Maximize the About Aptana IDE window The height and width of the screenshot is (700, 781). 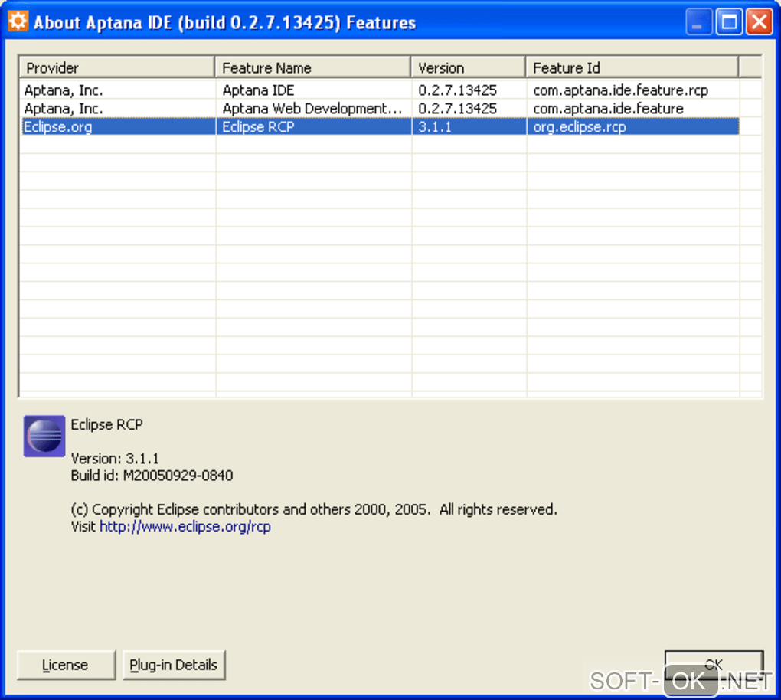pos(729,22)
